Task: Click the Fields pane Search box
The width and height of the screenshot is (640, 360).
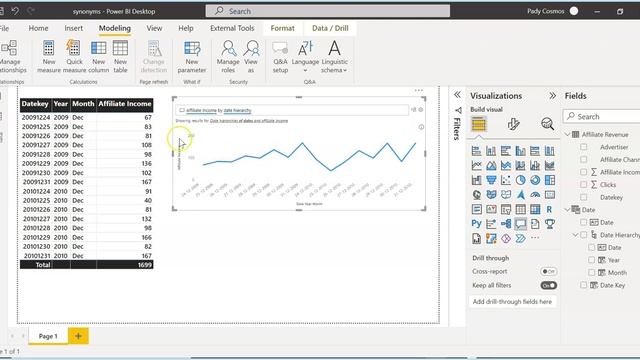Action: [602, 116]
